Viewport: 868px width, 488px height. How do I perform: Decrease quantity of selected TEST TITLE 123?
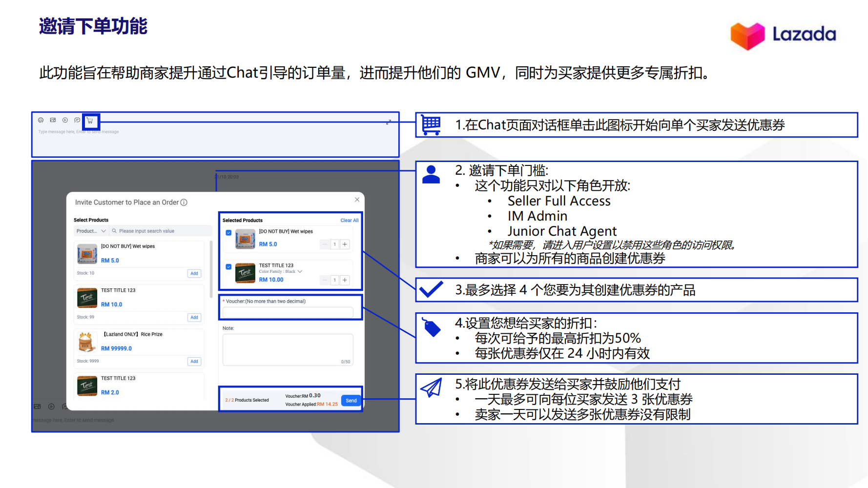(325, 280)
